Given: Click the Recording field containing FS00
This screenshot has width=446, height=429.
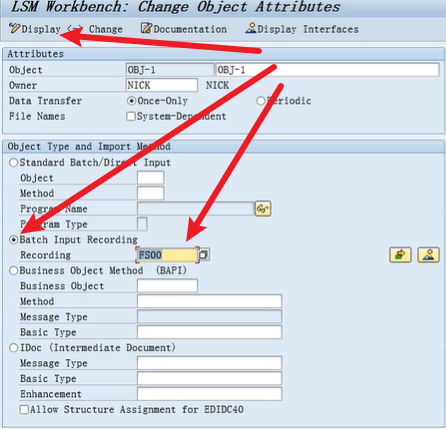Looking at the screenshot, I should [x=167, y=255].
